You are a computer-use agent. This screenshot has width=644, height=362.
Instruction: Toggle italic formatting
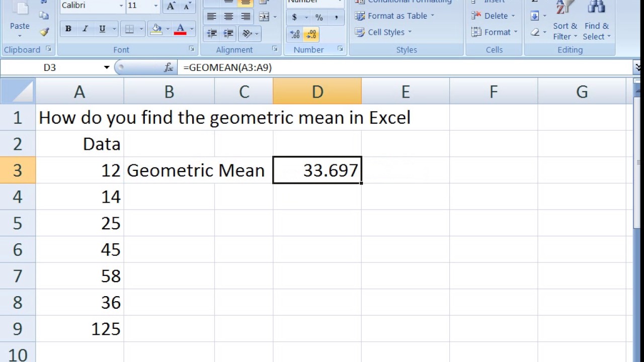(85, 29)
